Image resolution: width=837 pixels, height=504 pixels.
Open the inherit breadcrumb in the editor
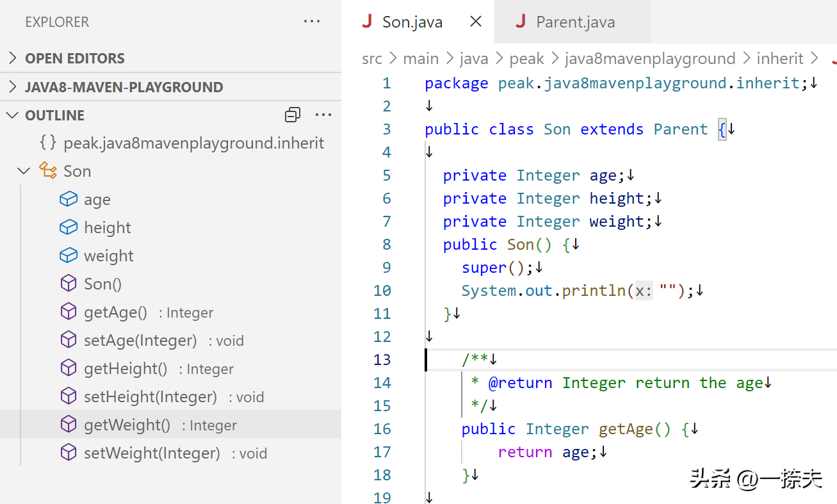(x=780, y=58)
